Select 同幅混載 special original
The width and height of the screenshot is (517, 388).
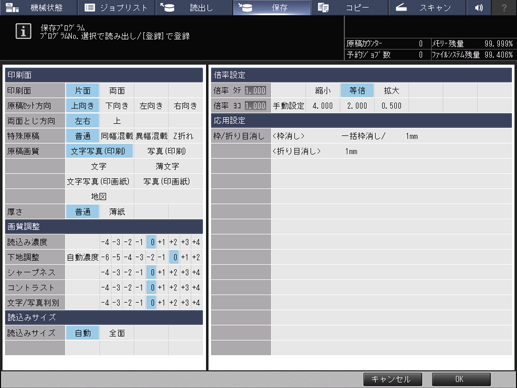[117, 136]
